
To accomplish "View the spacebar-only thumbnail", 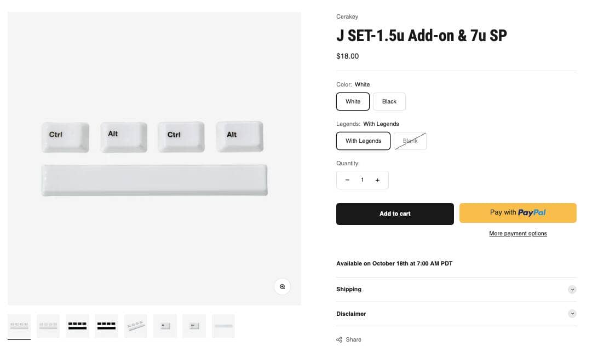I will tap(223, 326).
